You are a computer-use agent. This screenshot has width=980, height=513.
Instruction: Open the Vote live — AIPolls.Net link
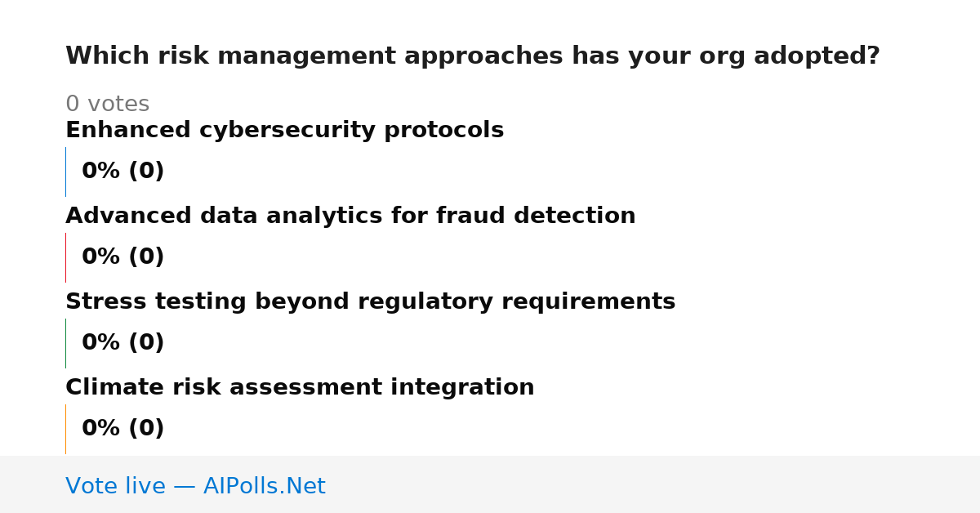tap(195, 486)
